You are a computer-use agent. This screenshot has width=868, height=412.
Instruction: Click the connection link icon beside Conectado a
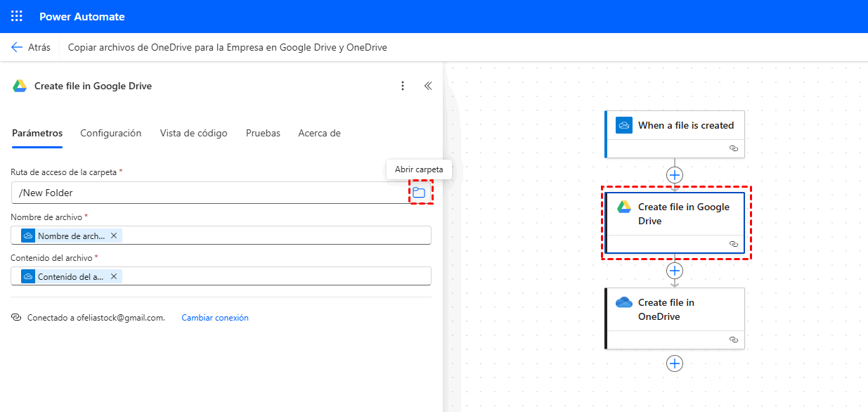click(17, 317)
